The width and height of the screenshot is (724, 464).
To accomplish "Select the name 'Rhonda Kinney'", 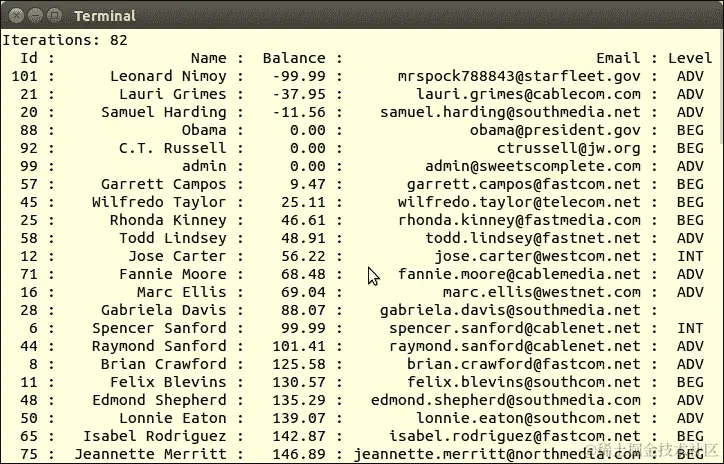I will (x=168, y=220).
